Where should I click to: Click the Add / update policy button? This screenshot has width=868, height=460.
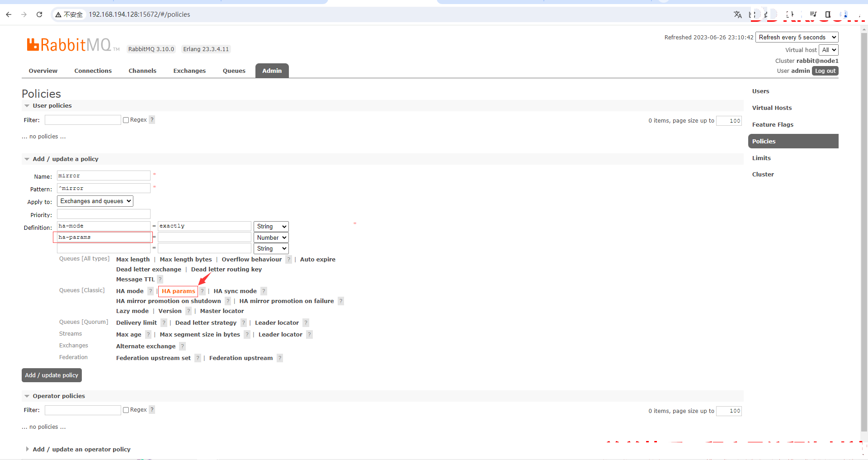(x=52, y=375)
